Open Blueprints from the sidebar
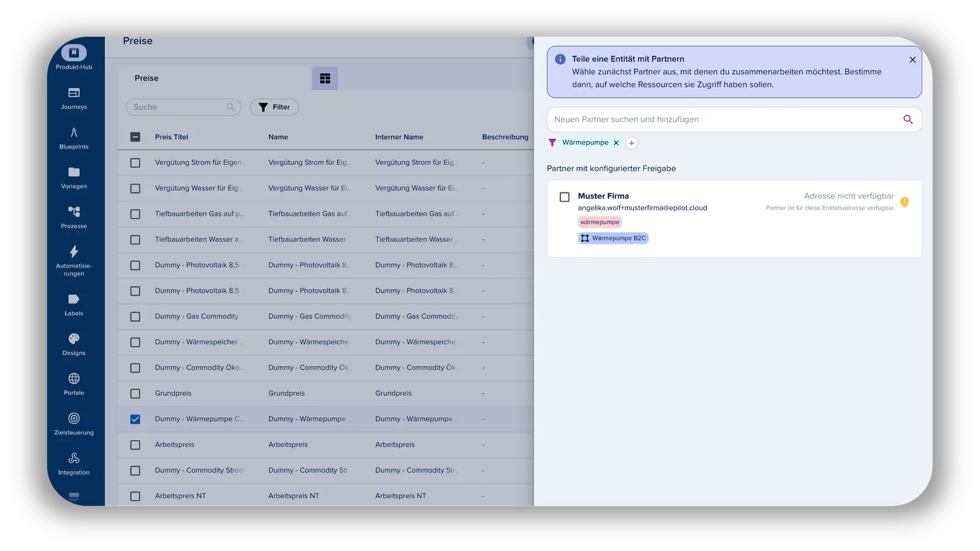 click(x=74, y=138)
